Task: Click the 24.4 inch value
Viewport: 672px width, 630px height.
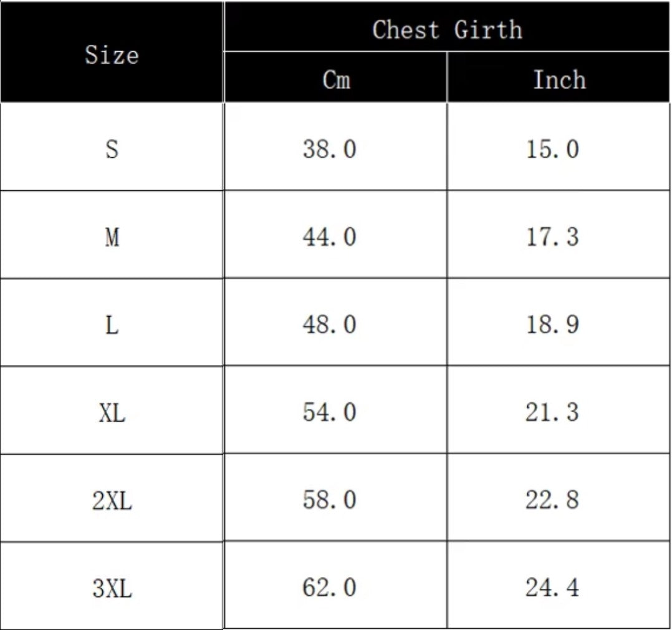Action: coord(552,588)
